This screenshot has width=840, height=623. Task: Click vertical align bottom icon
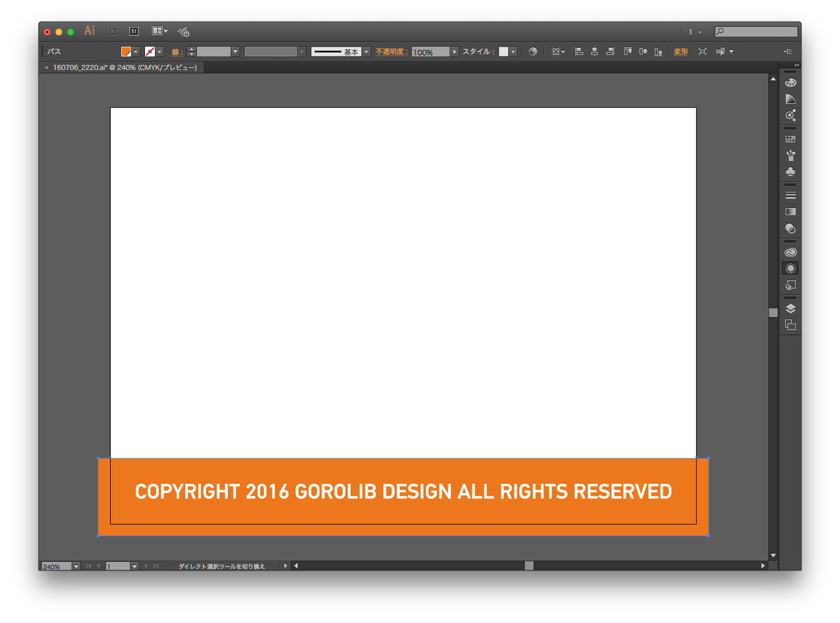pos(658,51)
